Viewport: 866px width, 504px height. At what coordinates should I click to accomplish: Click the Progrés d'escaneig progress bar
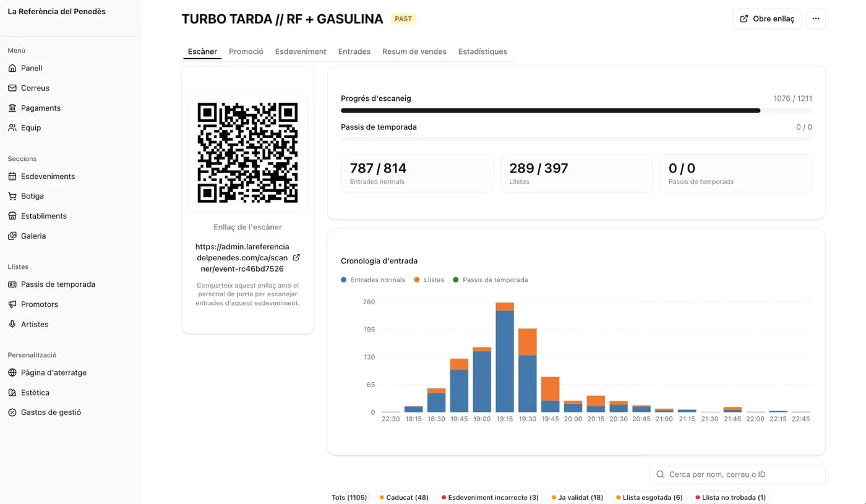pyautogui.click(x=577, y=111)
